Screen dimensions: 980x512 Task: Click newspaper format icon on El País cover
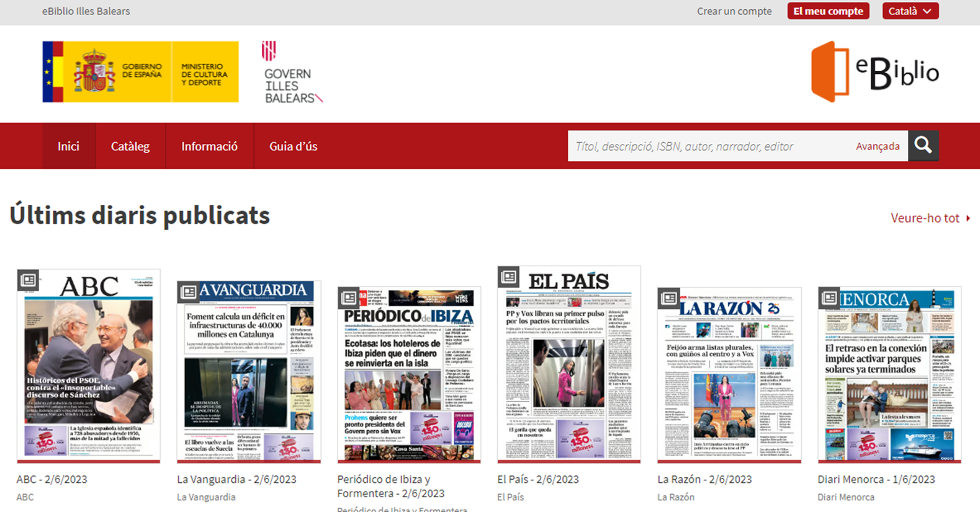point(508,277)
